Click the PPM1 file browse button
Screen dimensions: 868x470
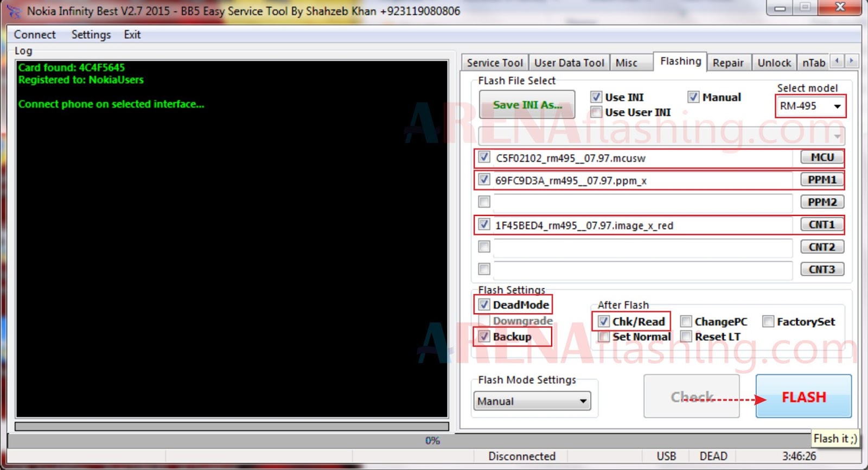point(822,180)
